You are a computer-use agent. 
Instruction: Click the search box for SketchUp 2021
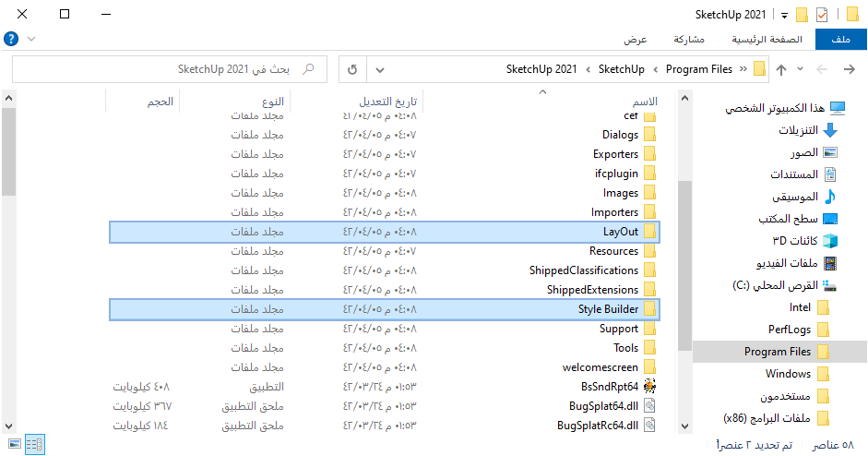pos(170,69)
